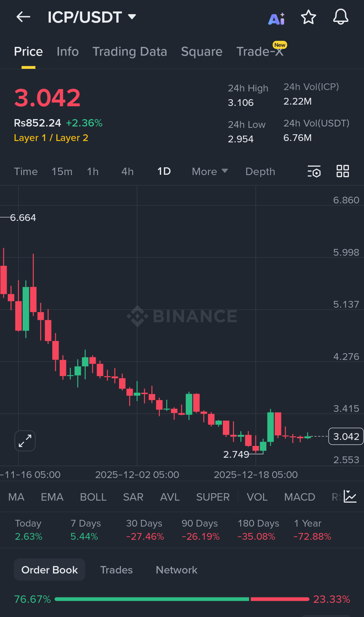Click the buy/sell ratio bar
Image resolution: width=364 pixels, height=617 pixels.
tap(182, 599)
